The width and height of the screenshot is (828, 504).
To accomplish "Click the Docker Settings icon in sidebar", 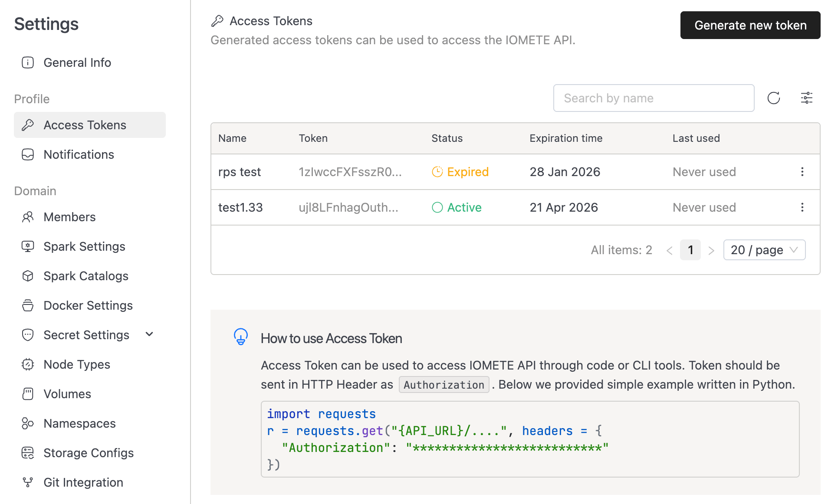I will (28, 305).
